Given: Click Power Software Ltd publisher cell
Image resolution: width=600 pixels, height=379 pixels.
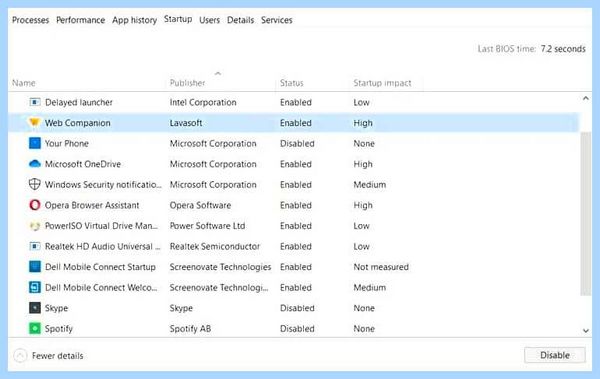Looking at the screenshot, I should 207,226.
